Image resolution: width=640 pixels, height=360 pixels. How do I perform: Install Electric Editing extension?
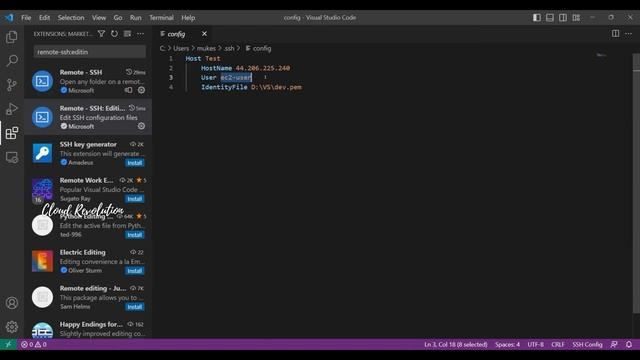134,271
